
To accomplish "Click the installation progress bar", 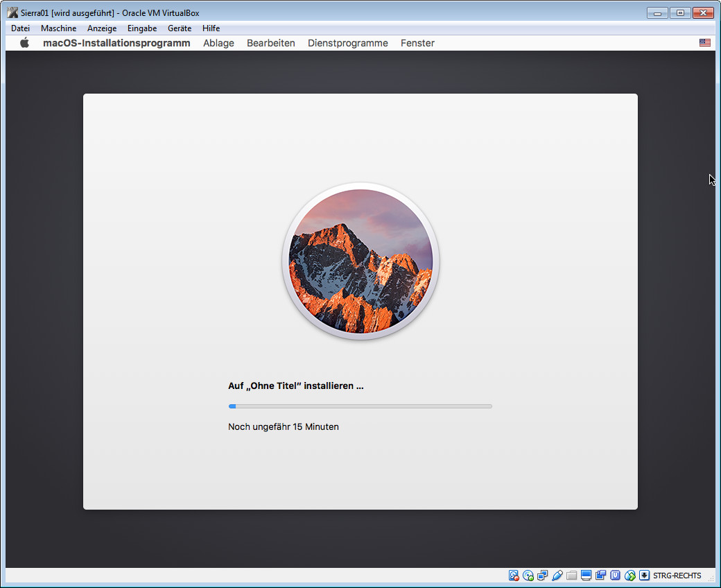I will tap(360, 406).
